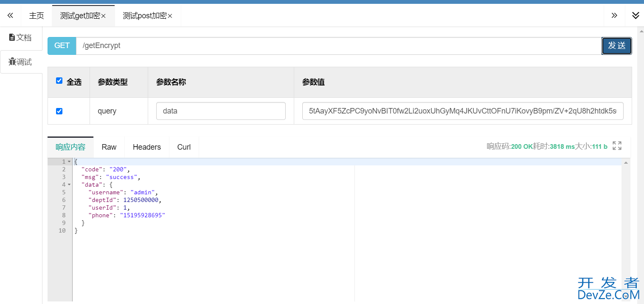Click the "code": "200" line

[x=106, y=169]
